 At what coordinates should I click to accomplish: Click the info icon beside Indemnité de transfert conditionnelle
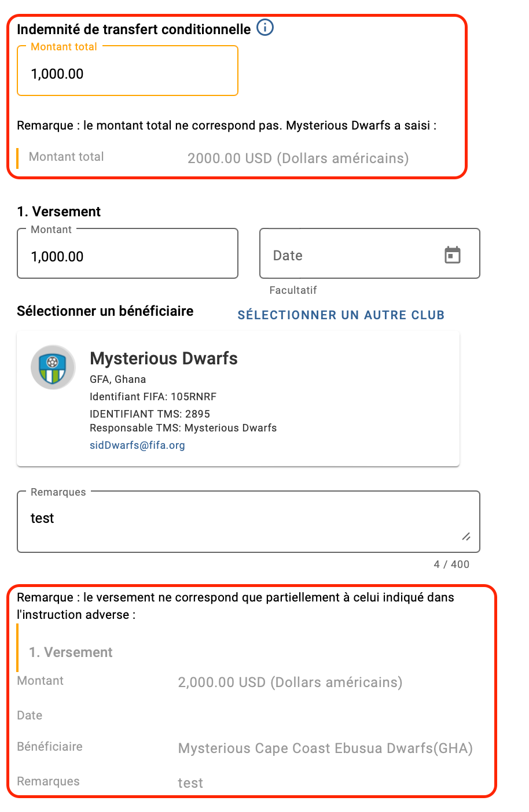click(264, 27)
